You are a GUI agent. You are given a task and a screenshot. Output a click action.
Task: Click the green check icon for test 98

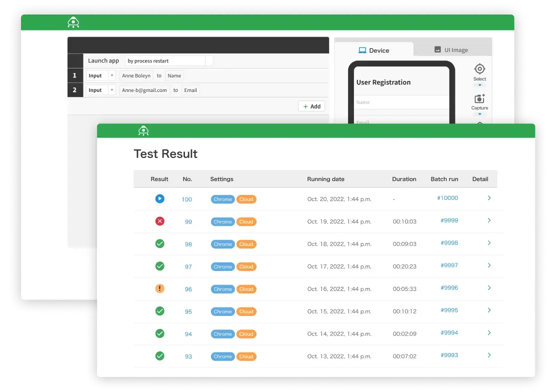point(159,244)
